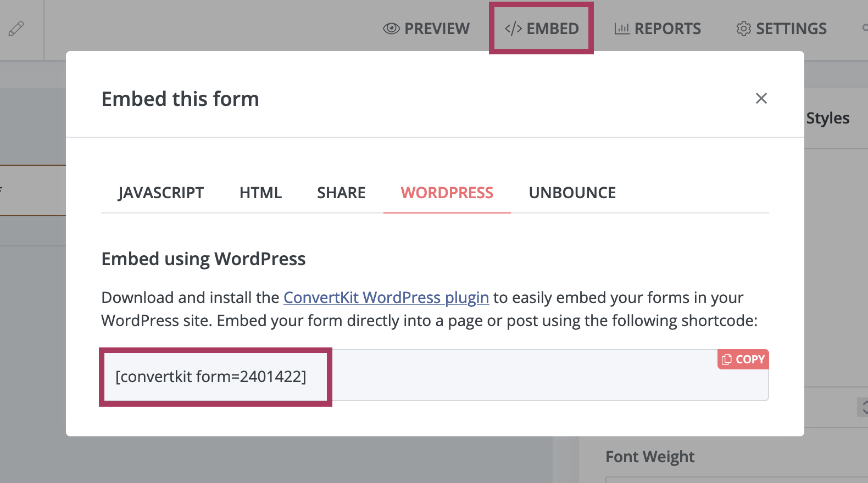Open Preview with the eye icon

(x=426, y=29)
